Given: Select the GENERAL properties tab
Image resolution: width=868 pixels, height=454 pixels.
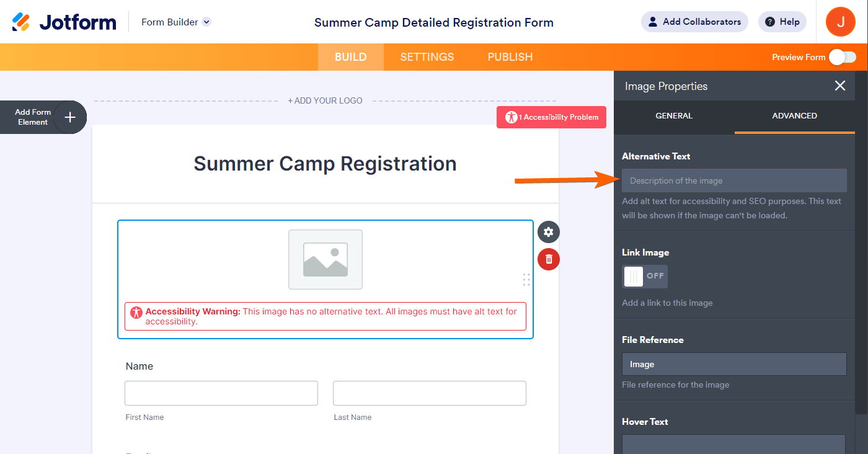Looking at the screenshot, I should tap(674, 116).
